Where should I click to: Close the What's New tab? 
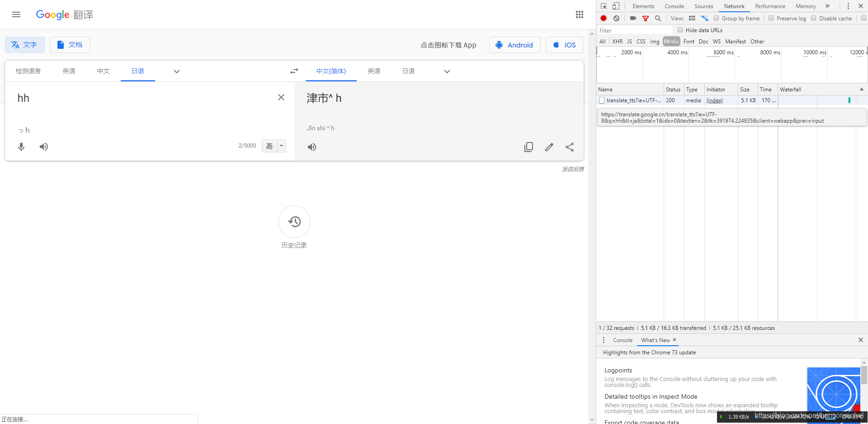(675, 340)
